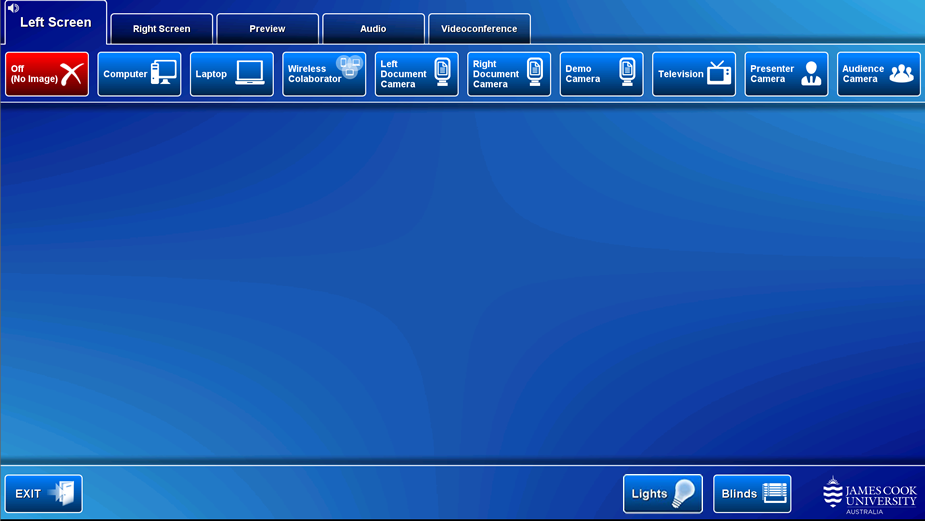Switch to the Demo Camera
Image resolution: width=925 pixels, height=521 pixels.
(x=601, y=74)
